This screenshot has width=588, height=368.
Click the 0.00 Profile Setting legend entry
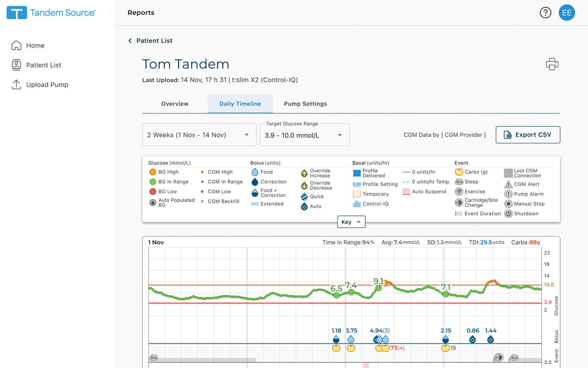pos(375,184)
